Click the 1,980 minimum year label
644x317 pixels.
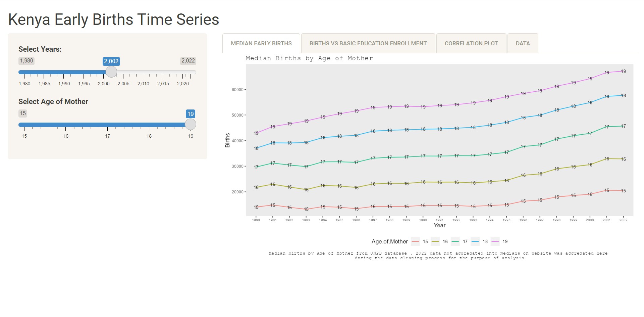(26, 61)
